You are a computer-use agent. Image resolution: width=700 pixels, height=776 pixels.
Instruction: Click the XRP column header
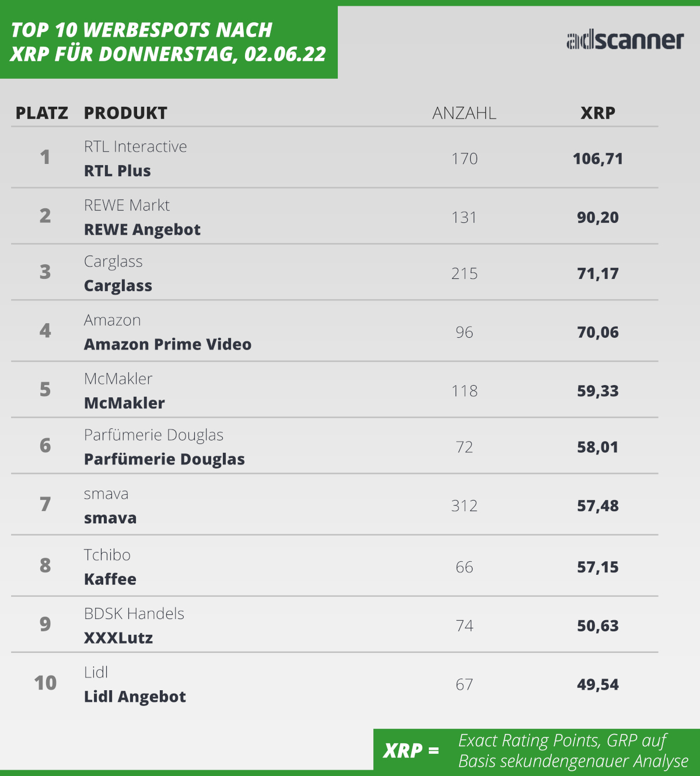point(598,113)
